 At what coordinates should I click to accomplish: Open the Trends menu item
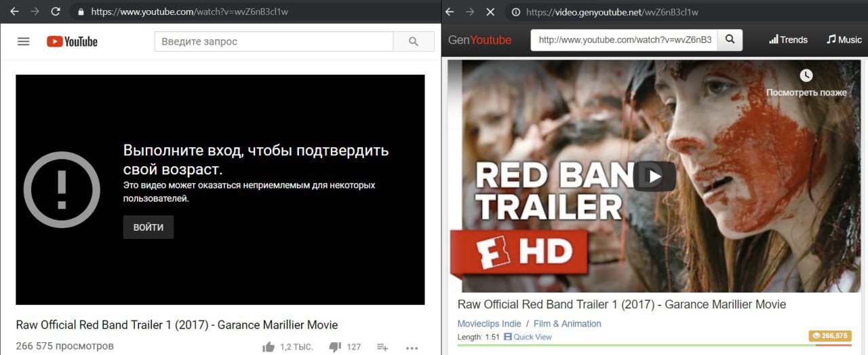click(788, 40)
